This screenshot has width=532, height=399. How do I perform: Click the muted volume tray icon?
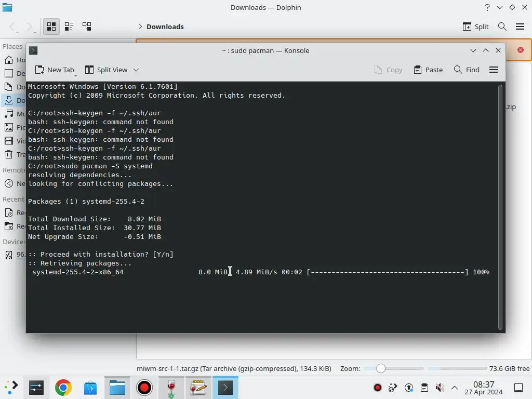coord(440,388)
